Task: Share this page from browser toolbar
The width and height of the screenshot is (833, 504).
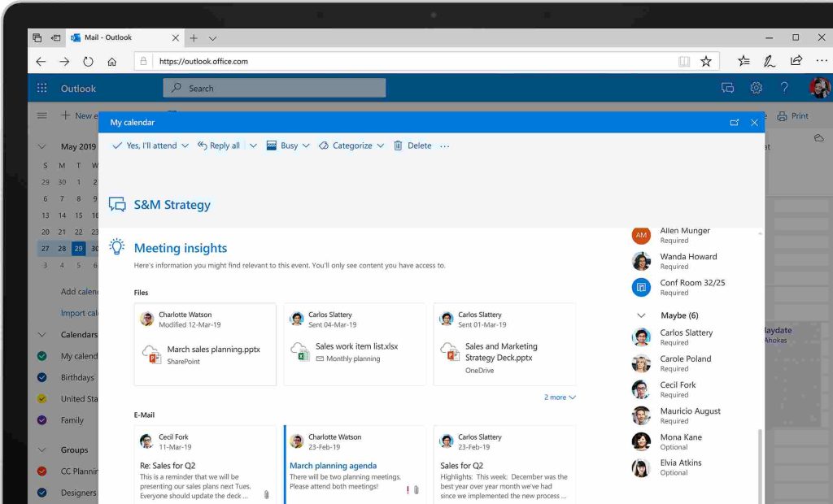Action: [x=796, y=60]
